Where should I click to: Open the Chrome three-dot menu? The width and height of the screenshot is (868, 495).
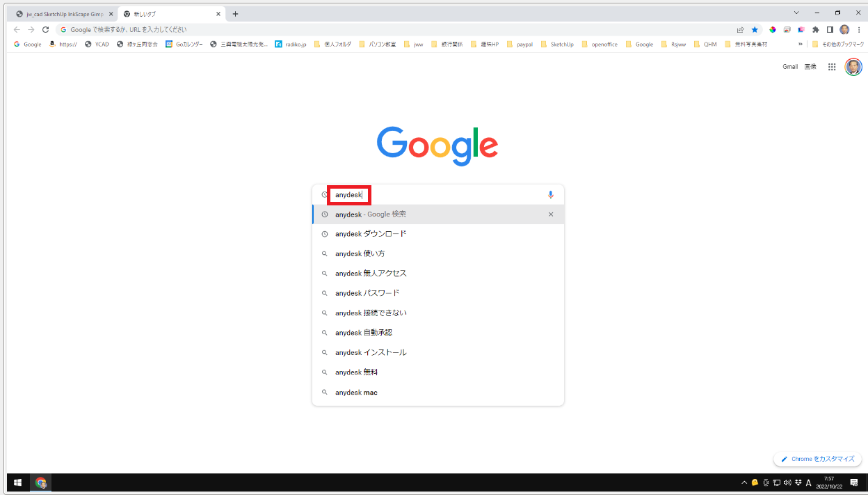tap(859, 30)
